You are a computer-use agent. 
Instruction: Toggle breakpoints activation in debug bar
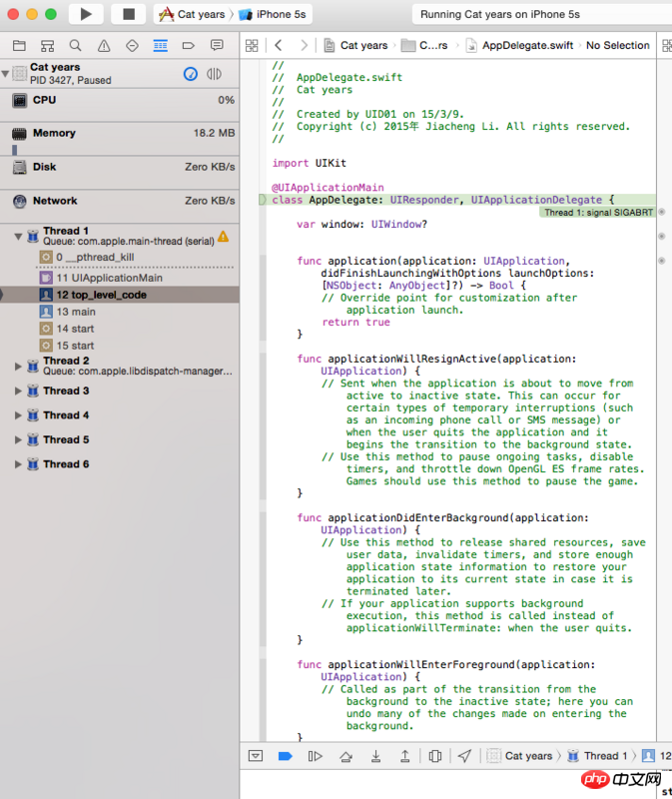coord(285,756)
